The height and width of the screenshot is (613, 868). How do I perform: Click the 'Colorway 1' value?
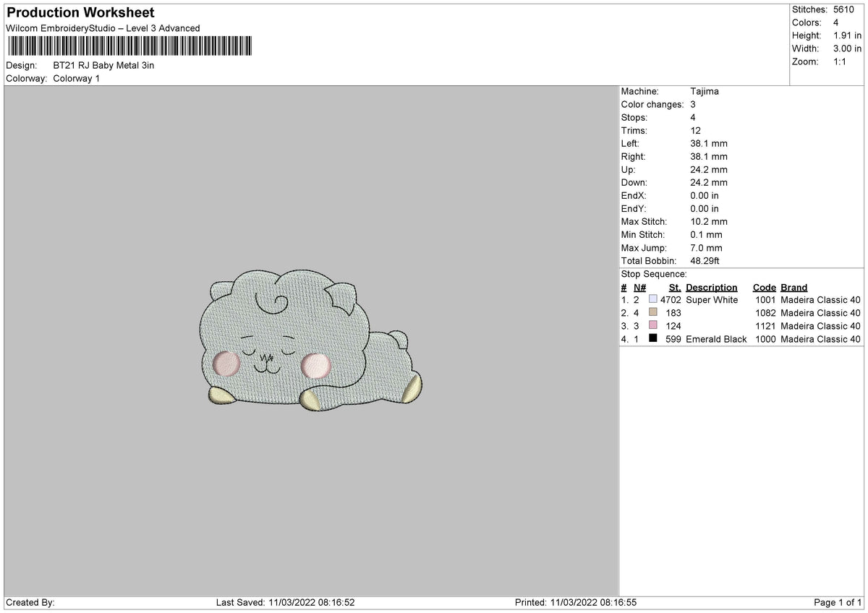coord(77,78)
